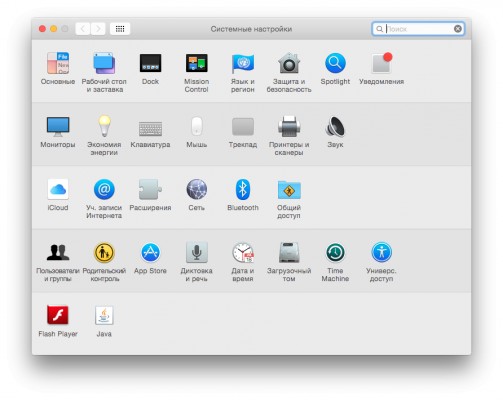Focus the Поиск search field
This screenshot has width=503, height=400.
click(x=418, y=29)
